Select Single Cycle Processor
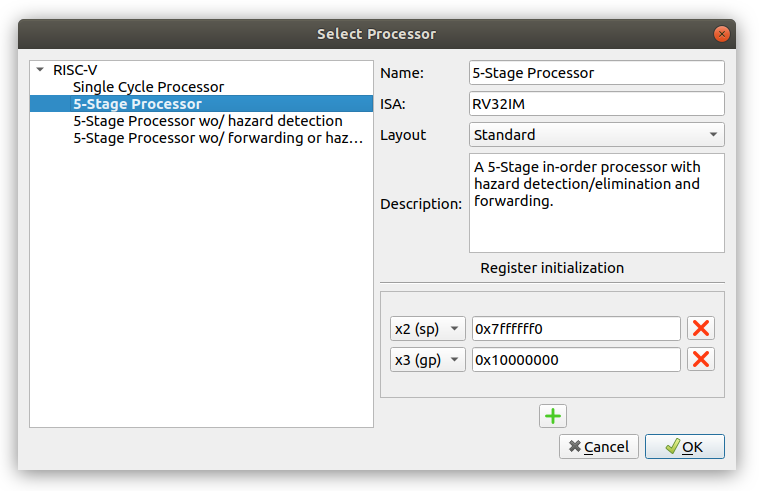 pos(148,87)
